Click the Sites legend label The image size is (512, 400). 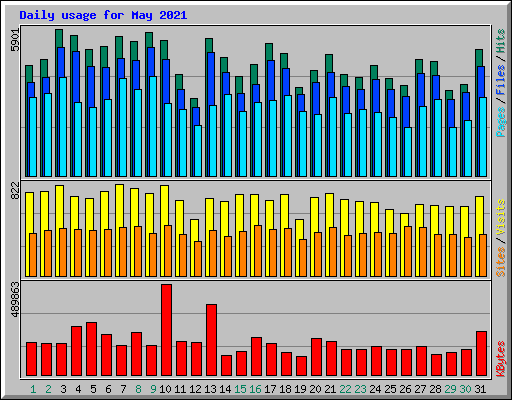coord(500,262)
